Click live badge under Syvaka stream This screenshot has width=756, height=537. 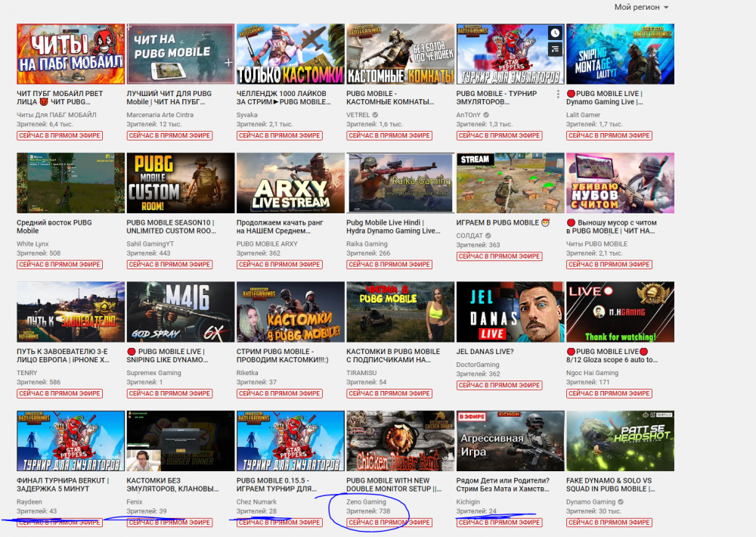[x=279, y=135]
